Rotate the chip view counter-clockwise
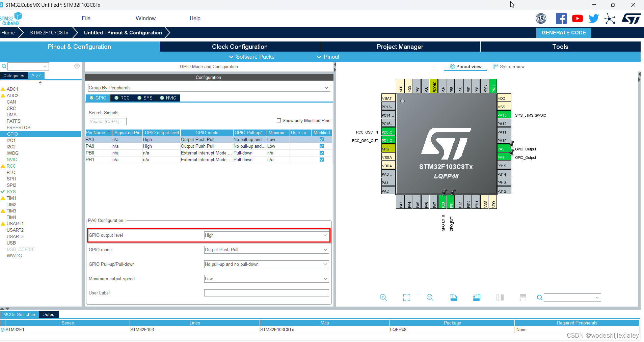This screenshot has width=644, height=342. click(477, 297)
